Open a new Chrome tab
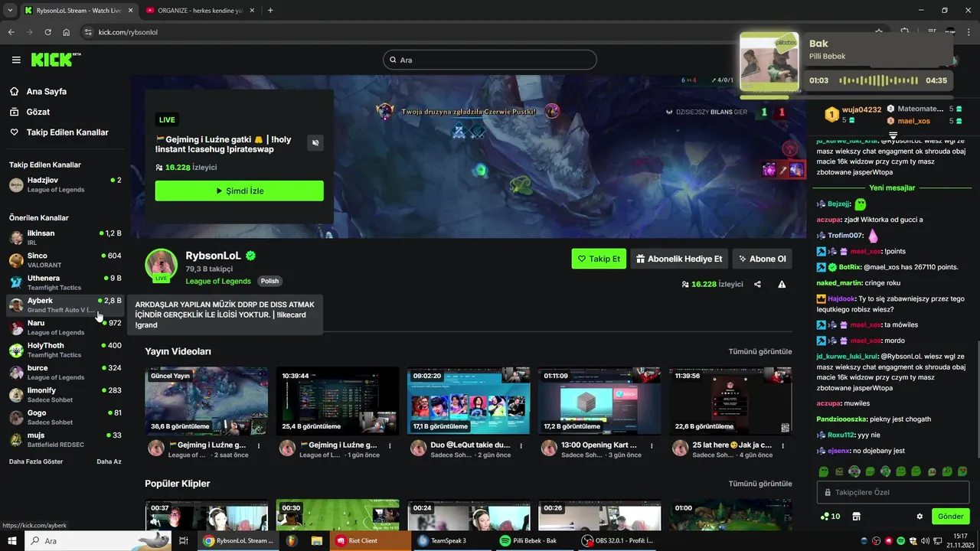The image size is (980, 551). (270, 11)
